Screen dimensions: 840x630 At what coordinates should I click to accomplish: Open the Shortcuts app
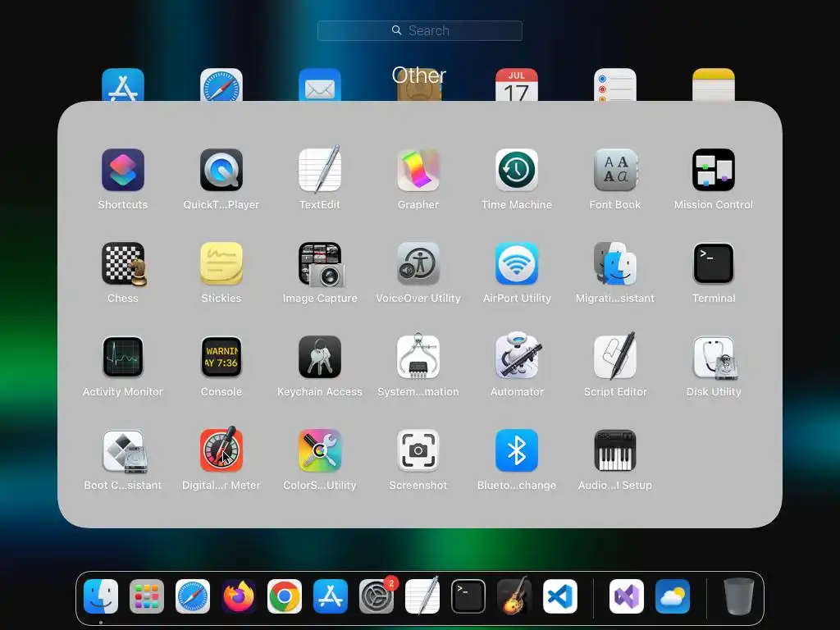pyautogui.click(x=123, y=171)
